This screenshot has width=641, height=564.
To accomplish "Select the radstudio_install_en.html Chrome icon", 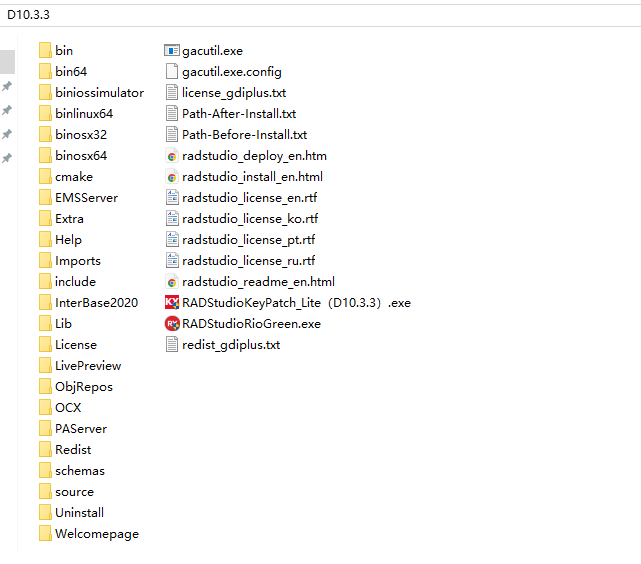I will point(172,177).
